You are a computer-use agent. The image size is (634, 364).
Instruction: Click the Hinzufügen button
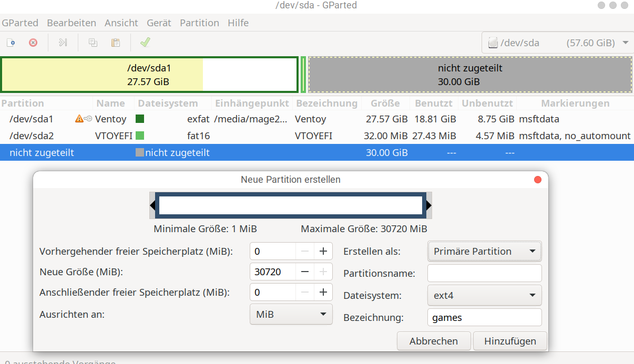509,341
